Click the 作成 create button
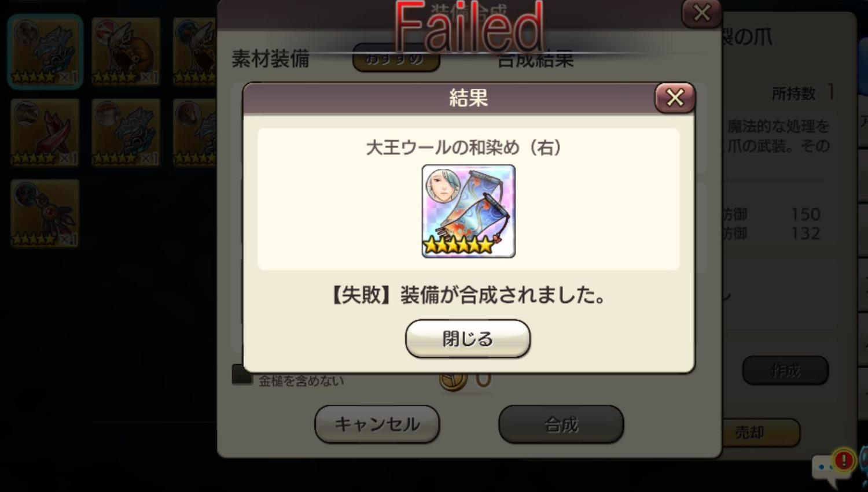Screen dimensions: 868x492 [x=785, y=370]
